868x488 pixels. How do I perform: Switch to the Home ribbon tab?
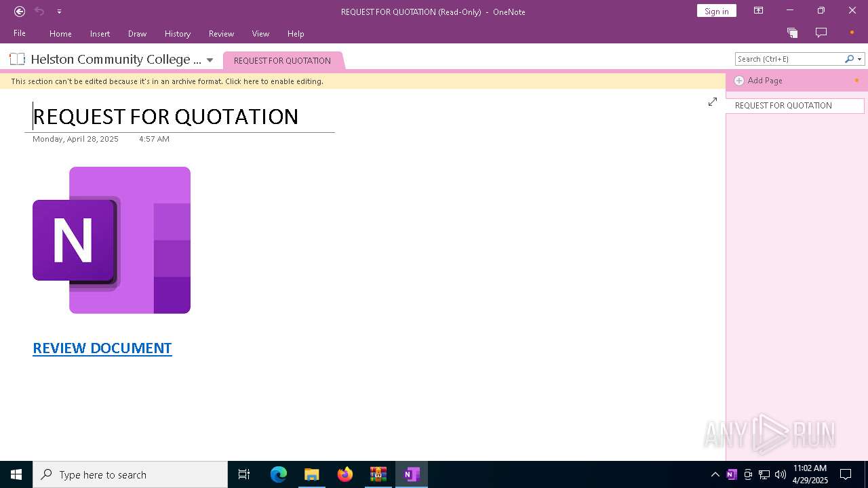point(60,33)
